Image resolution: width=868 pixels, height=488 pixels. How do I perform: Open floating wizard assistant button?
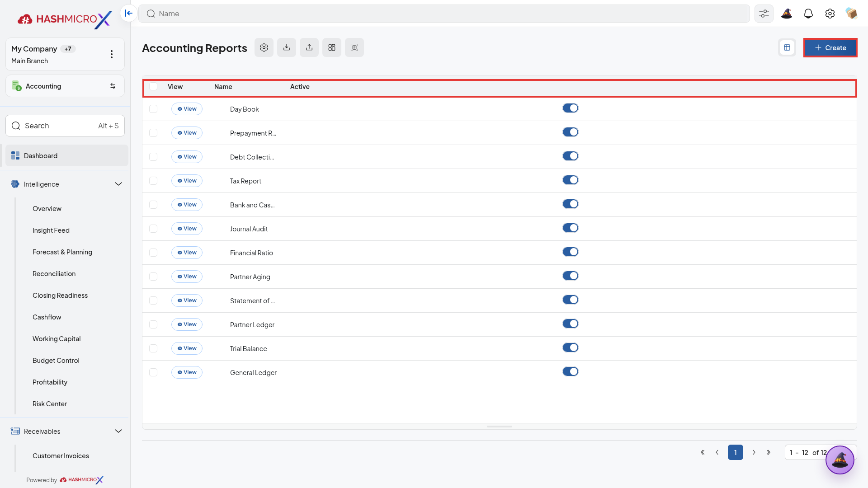840,460
